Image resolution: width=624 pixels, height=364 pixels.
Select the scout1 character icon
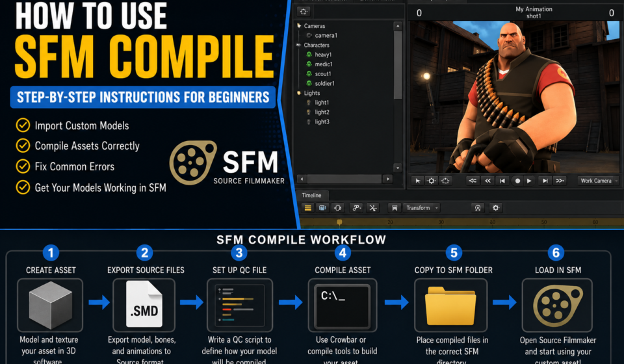tap(309, 73)
